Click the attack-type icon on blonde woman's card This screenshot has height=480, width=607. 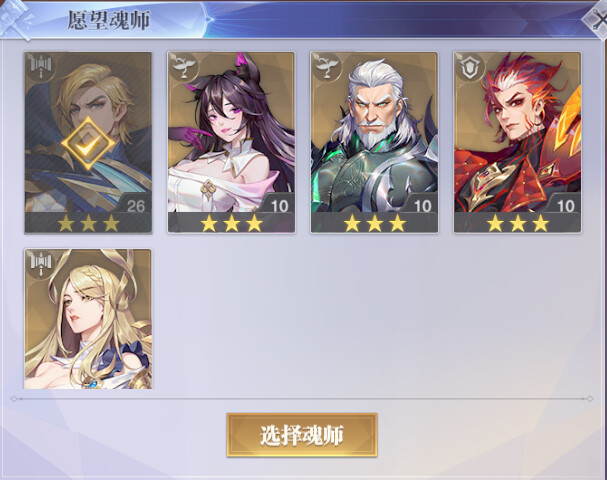point(41,264)
